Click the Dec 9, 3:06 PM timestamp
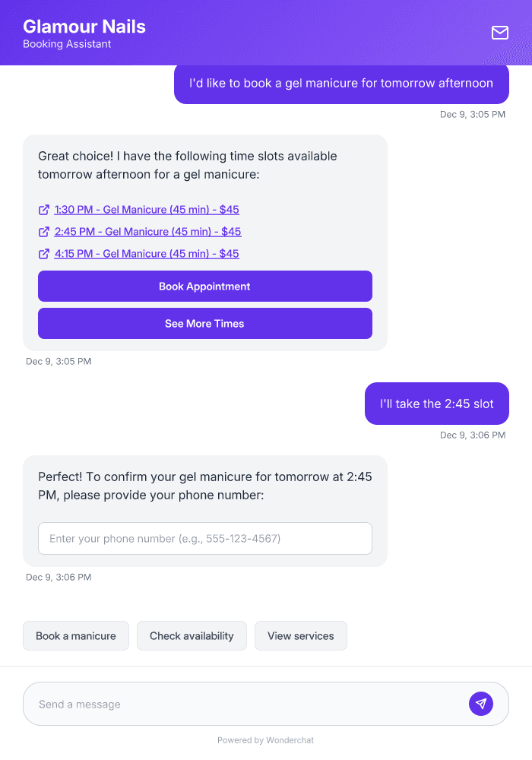532x760 pixels. [x=472, y=435]
